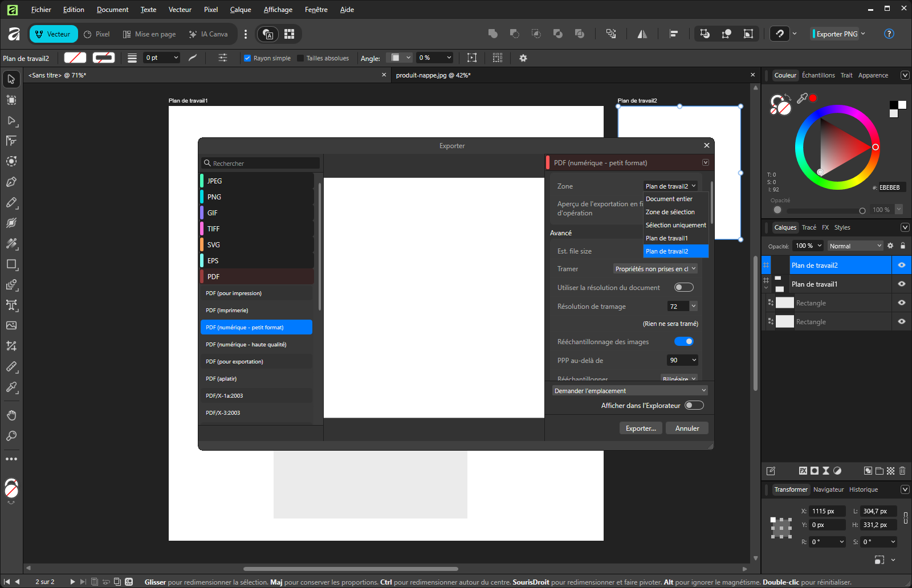This screenshot has width=912, height=588.
Task: Toggle Utiliser la résolution du document switch
Action: coord(684,287)
